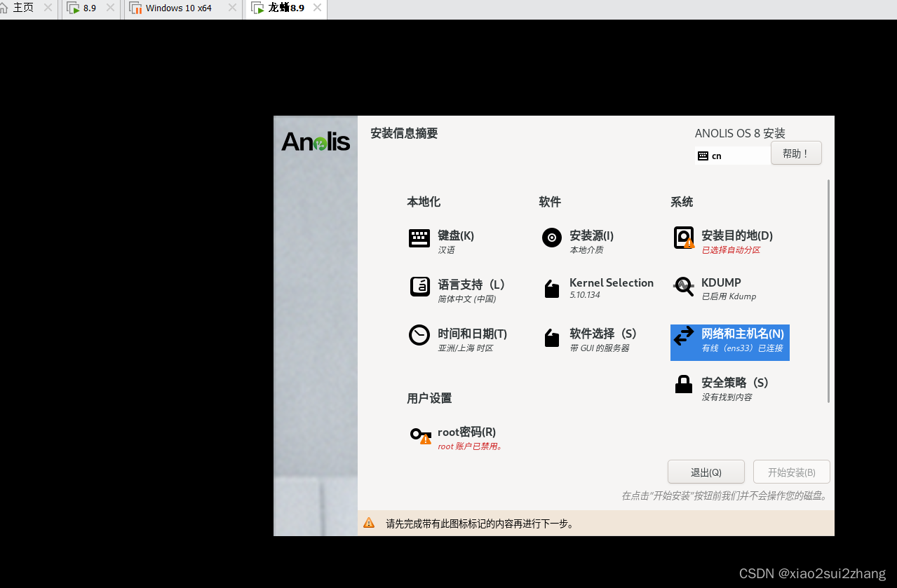Open 时间和日期(T) via the clock icon
Viewport: 897px width, 588px height.
(419, 336)
